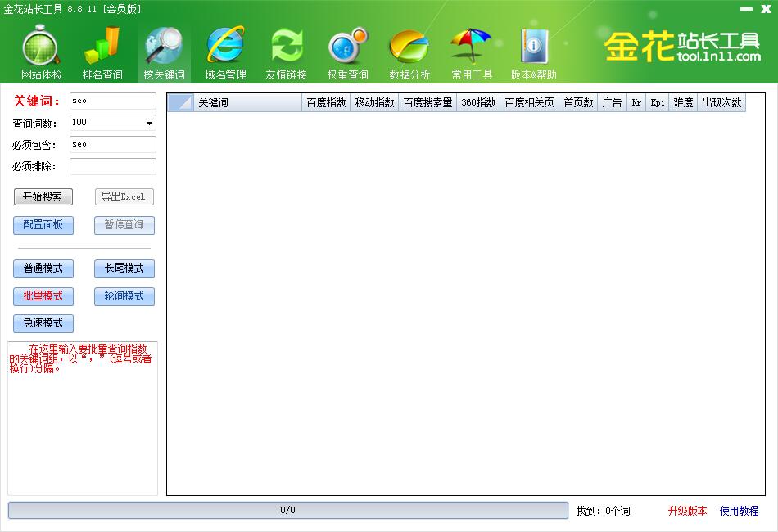Image resolution: width=778 pixels, height=532 pixels.
Task: Expand the 查询词数 dropdown showing 100
Action: click(149, 123)
